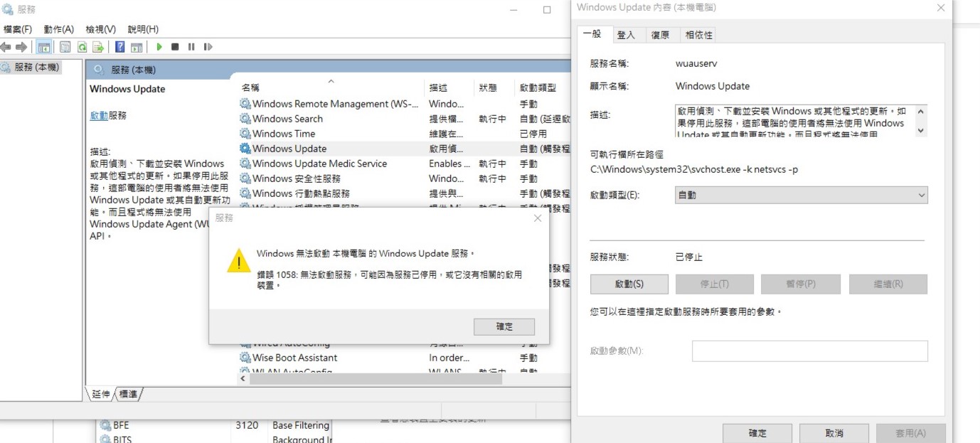Screen dimensions: 980x443
Task: Click the Windows Search service gear icon
Action: pyautogui.click(x=245, y=119)
